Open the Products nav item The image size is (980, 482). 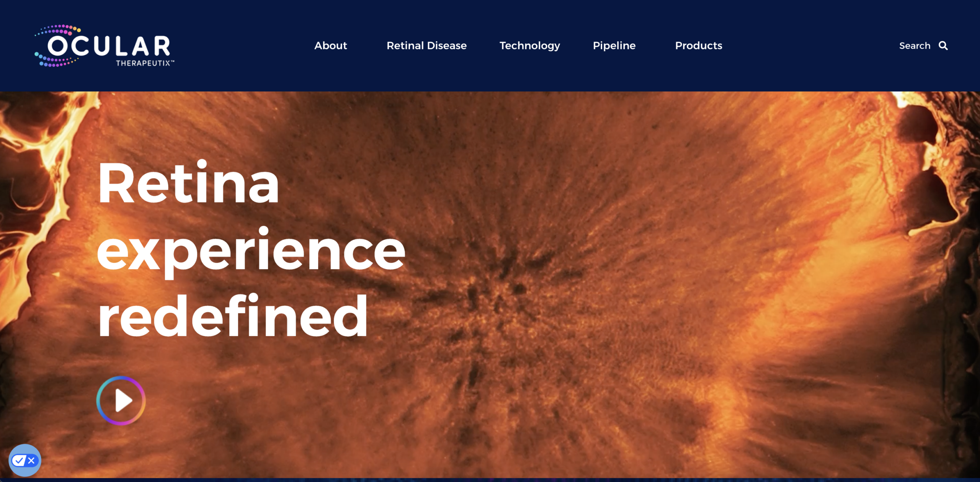(698, 46)
